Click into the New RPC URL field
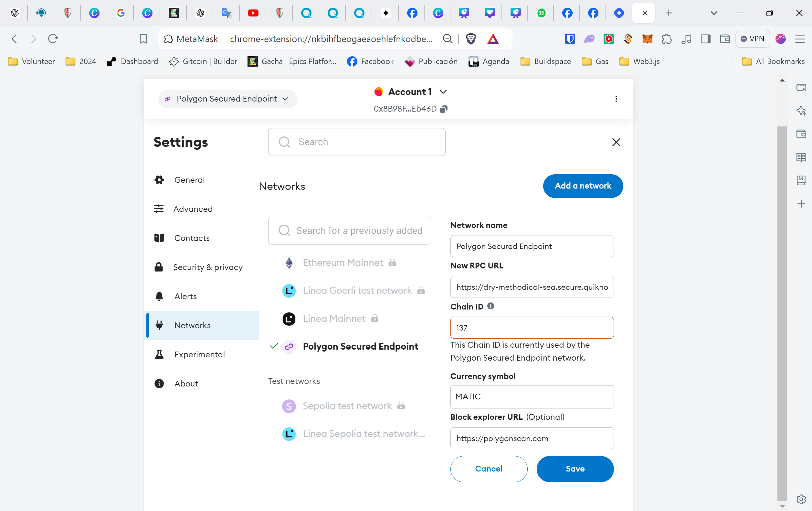This screenshot has width=812, height=511. 532,287
